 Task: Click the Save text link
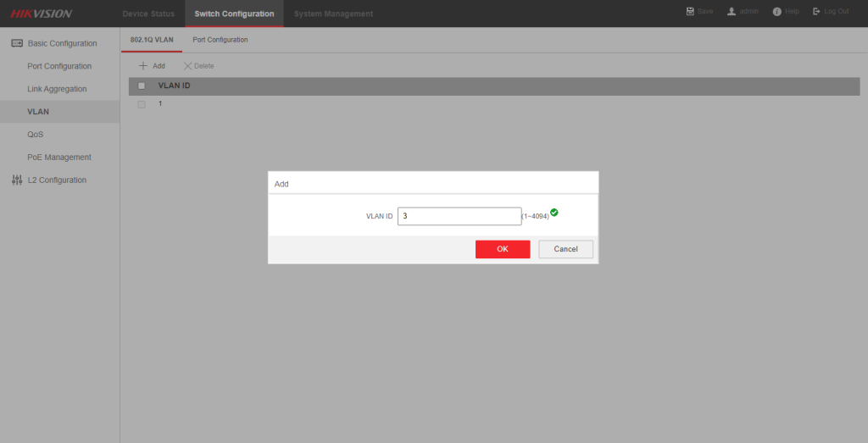coord(705,11)
